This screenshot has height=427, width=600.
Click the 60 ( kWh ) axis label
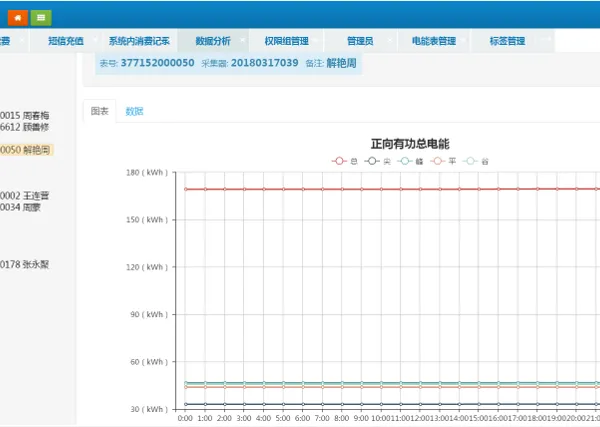click(149, 362)
